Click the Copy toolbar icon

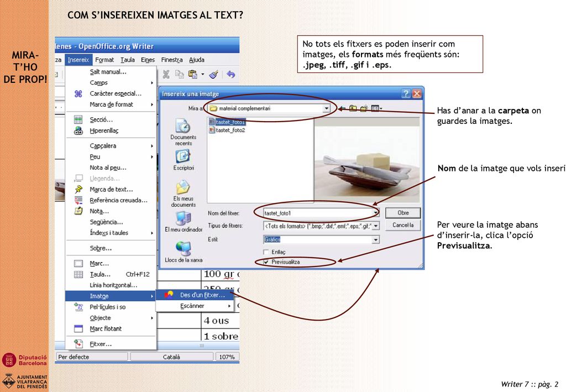tap(180, 74)
